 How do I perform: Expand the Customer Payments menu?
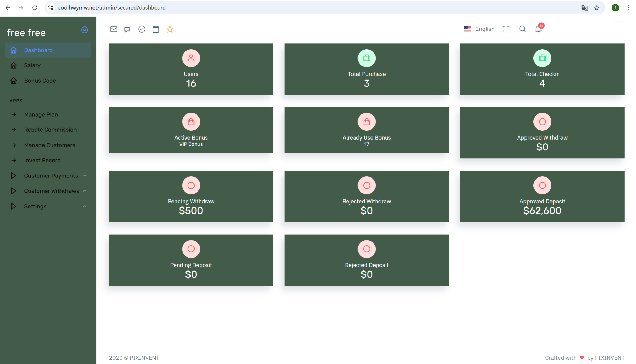pyautogui.click(x=51, y=176)
